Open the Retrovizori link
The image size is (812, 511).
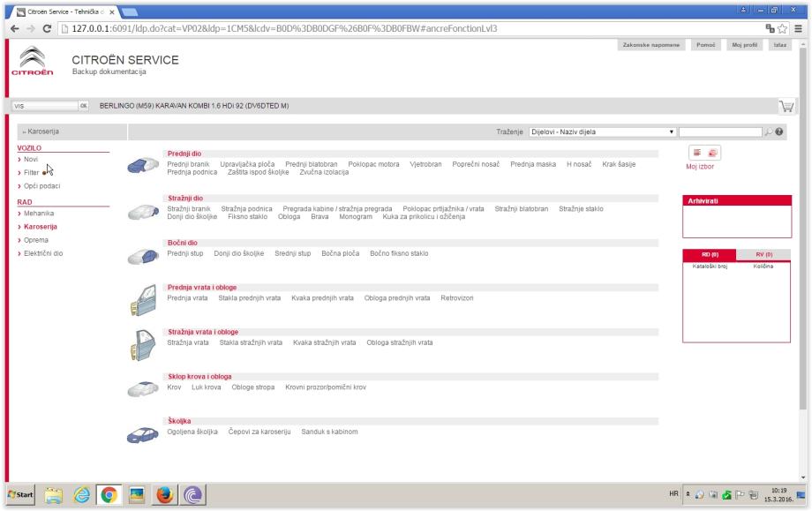point(457,297)
